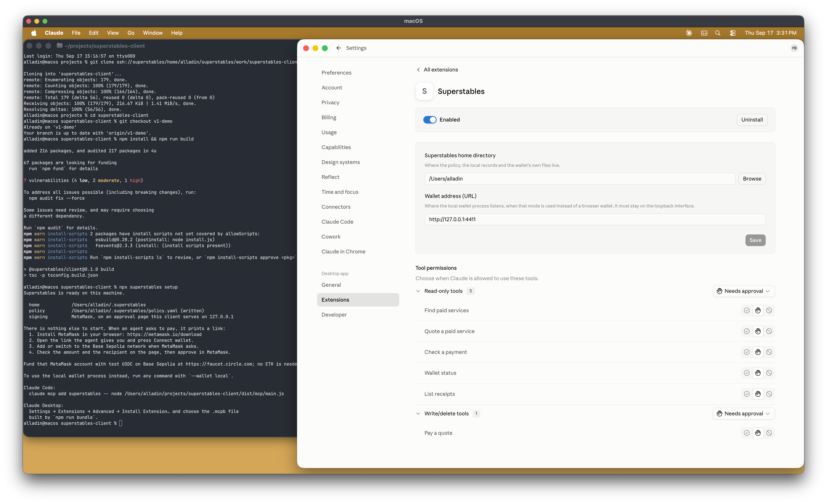Select needs-approval hand for Quote a paid service
827x504 pixels.
coord(758,331)
